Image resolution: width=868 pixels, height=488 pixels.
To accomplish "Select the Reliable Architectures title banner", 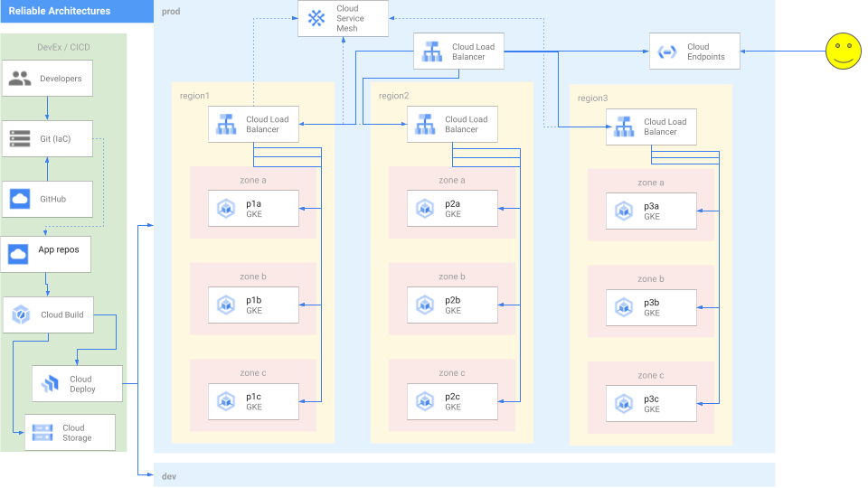I will 77,11.
